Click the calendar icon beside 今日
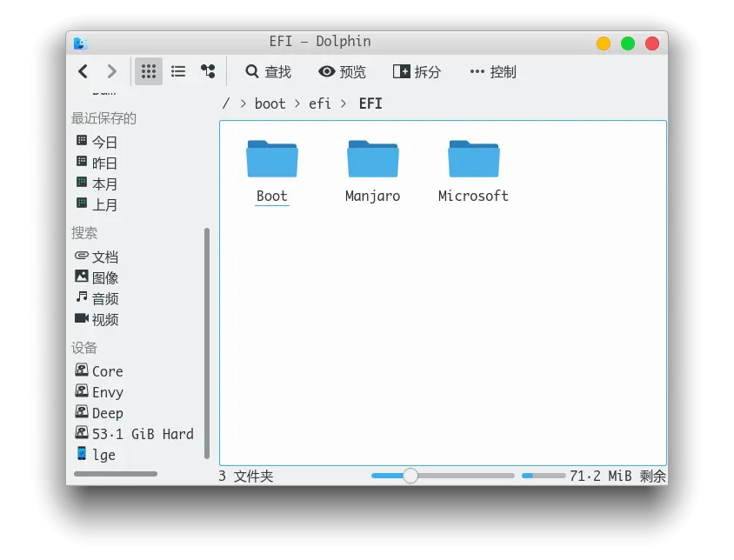The width and height of the screenshot is (734, 560). click(x=82, y=140)
